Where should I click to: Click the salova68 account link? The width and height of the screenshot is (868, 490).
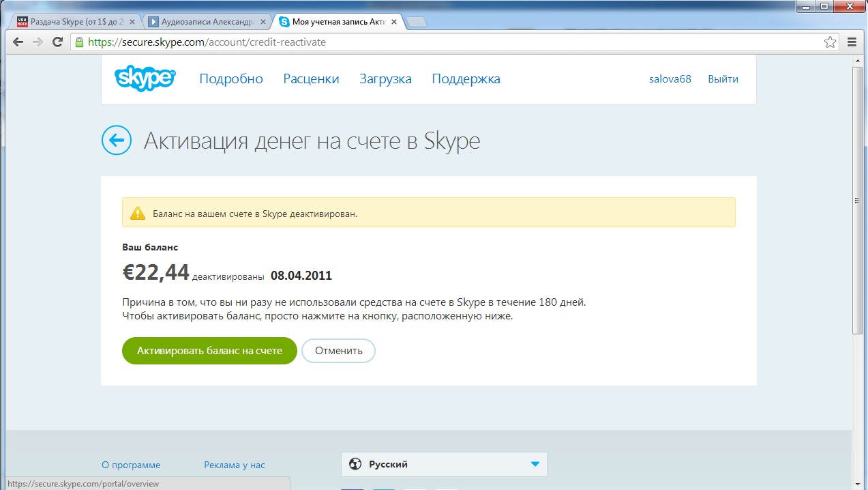[x=670, y=79]
